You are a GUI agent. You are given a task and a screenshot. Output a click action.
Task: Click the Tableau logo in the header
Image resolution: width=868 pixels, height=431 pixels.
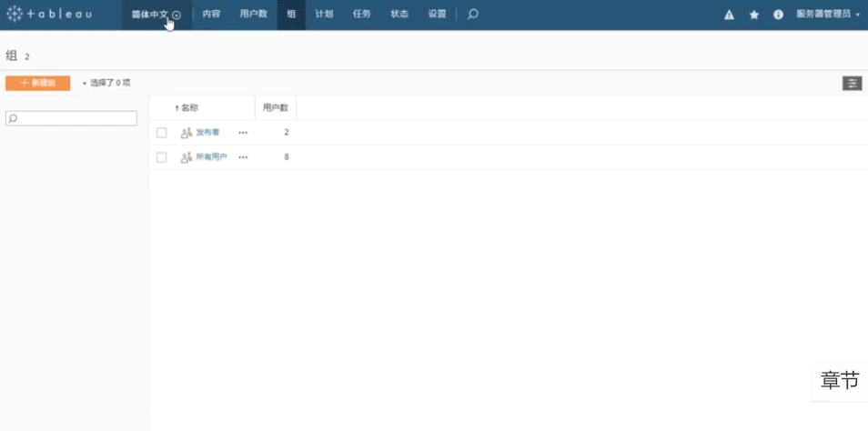coord(49,15)
